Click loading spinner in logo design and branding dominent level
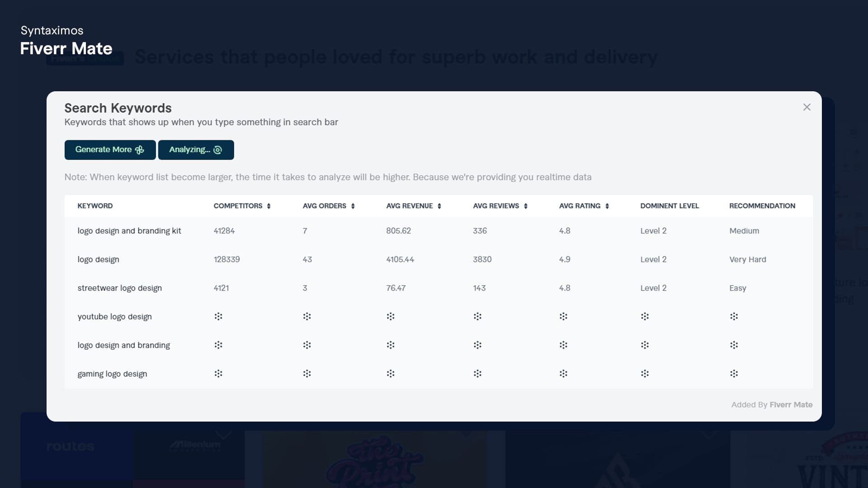868x488 pixels. click(645, 345)
